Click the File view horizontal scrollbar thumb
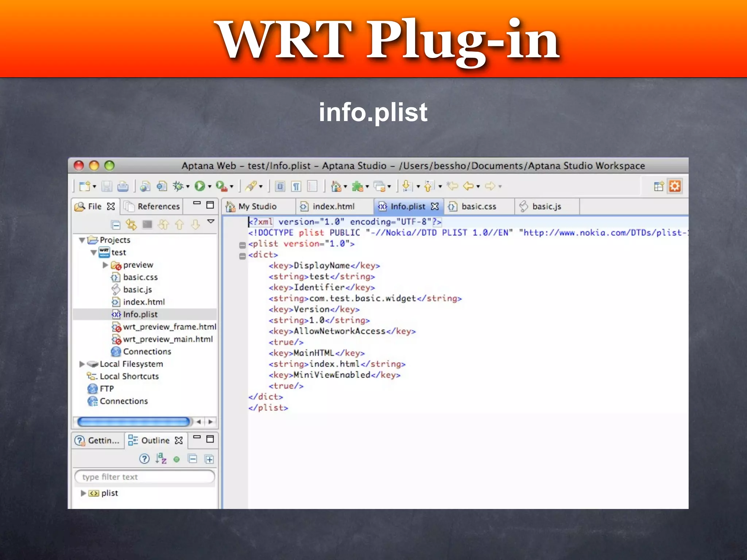This screenshot has height=560, width=747. click(x=134, y=422)
